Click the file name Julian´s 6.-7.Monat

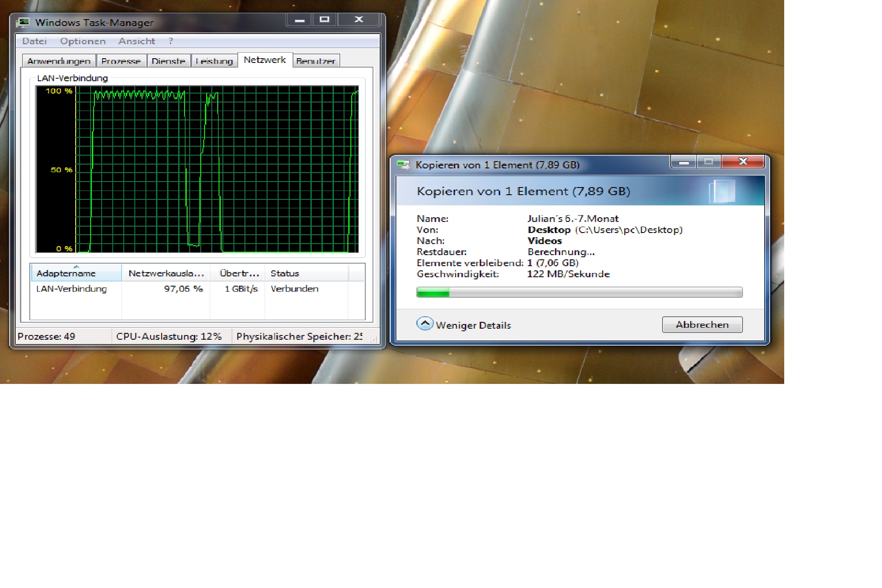click(573, 219)
